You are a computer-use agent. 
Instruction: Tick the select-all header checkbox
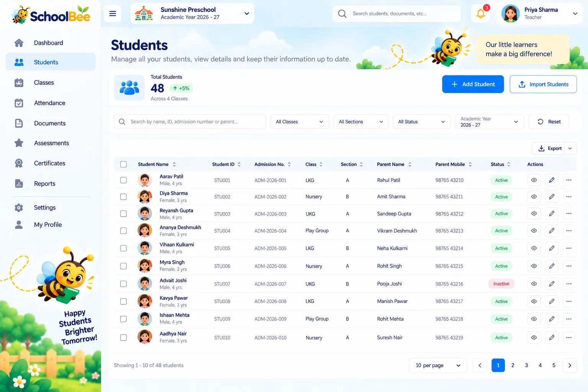pos(123,164)
